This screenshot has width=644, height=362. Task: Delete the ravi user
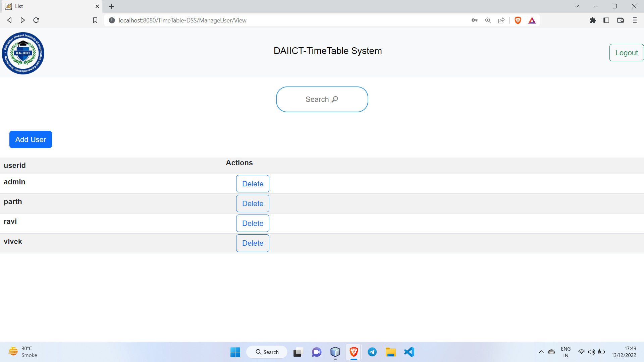click(253, 223)
